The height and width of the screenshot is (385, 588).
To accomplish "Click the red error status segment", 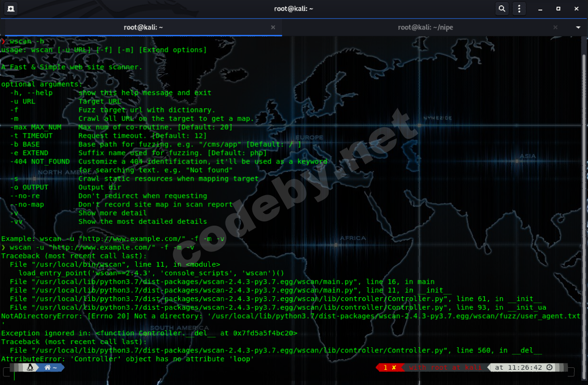I will click(x=390, y=368).
